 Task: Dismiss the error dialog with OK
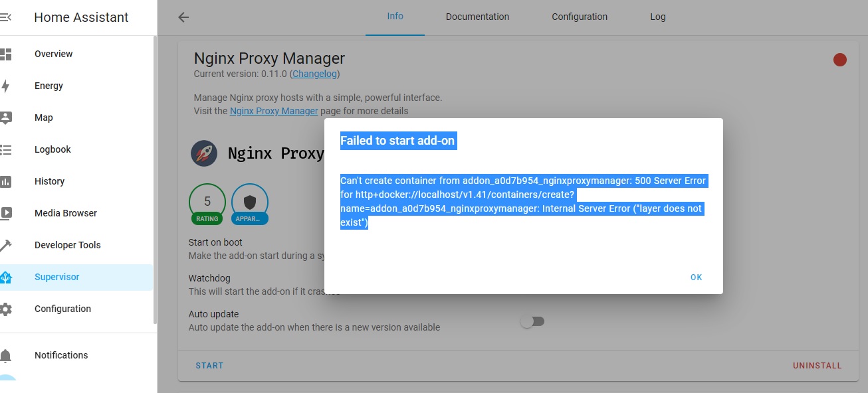point(696,277)
